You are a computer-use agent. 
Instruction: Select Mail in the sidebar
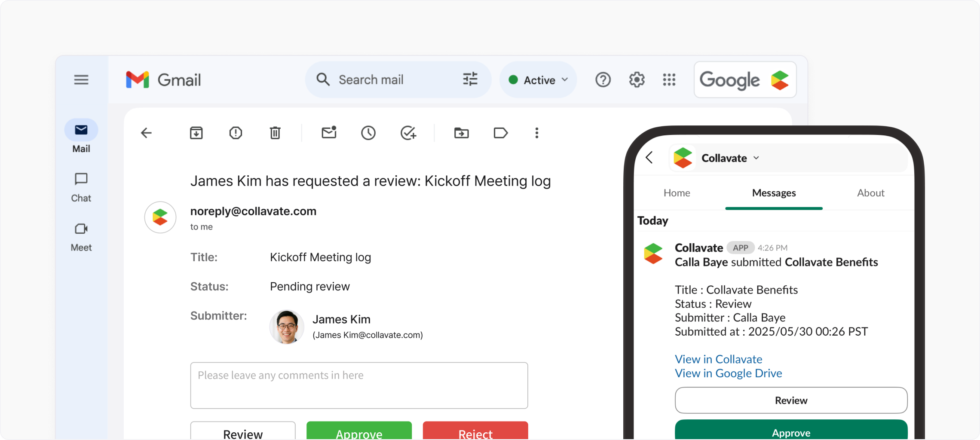coord(81,137)
